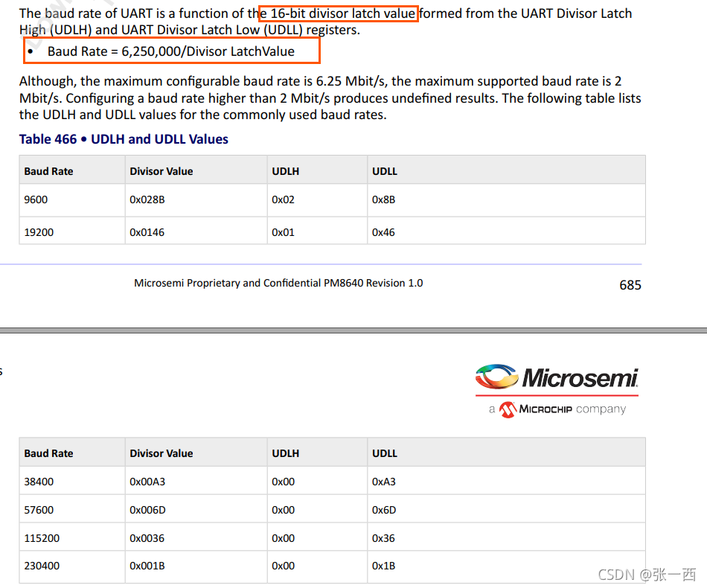
Task: Click the 0x00 UDLH cell in the 230400 row
Action: [x=318, y=566]
